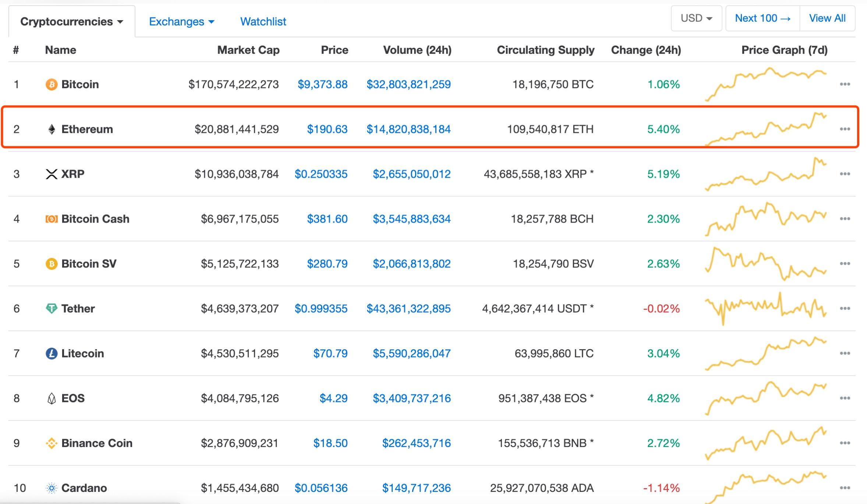Open Ethereum price link $190.63
867x504 pixels.
click(x=327, y=129)
